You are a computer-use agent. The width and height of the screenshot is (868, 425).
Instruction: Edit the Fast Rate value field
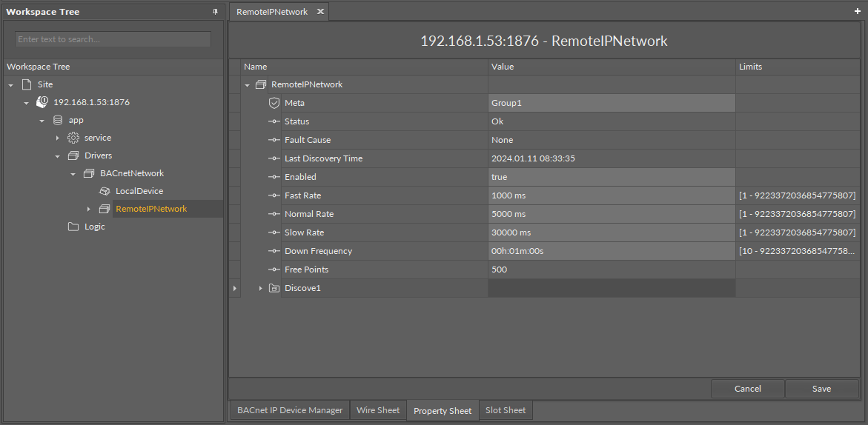click(612, 195)
